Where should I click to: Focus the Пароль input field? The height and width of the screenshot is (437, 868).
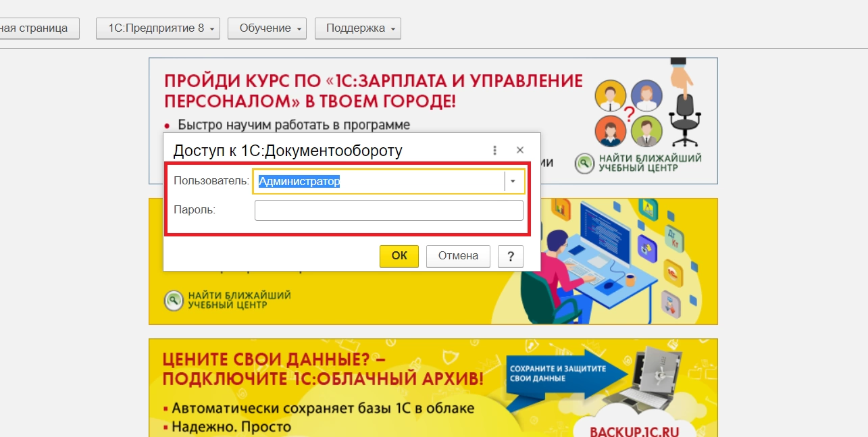(x=388, y=210)
